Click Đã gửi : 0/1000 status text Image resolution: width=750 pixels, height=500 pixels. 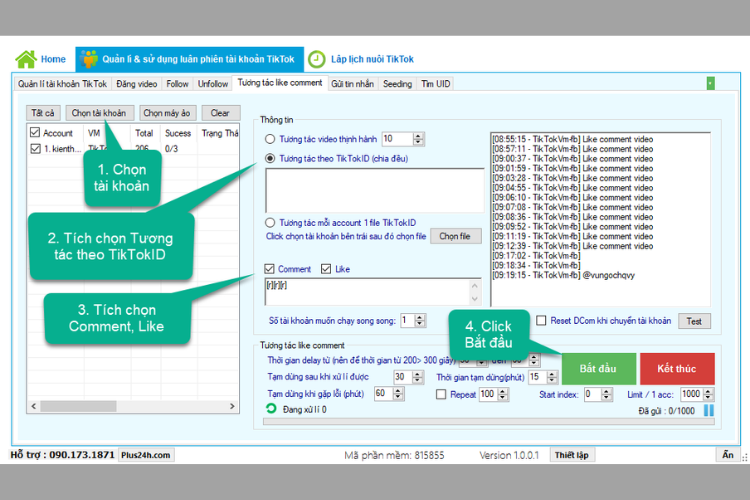coord(666,411)
